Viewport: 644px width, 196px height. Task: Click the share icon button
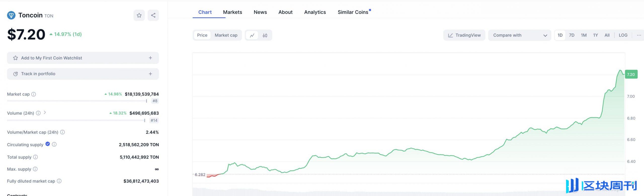point(153,15)
